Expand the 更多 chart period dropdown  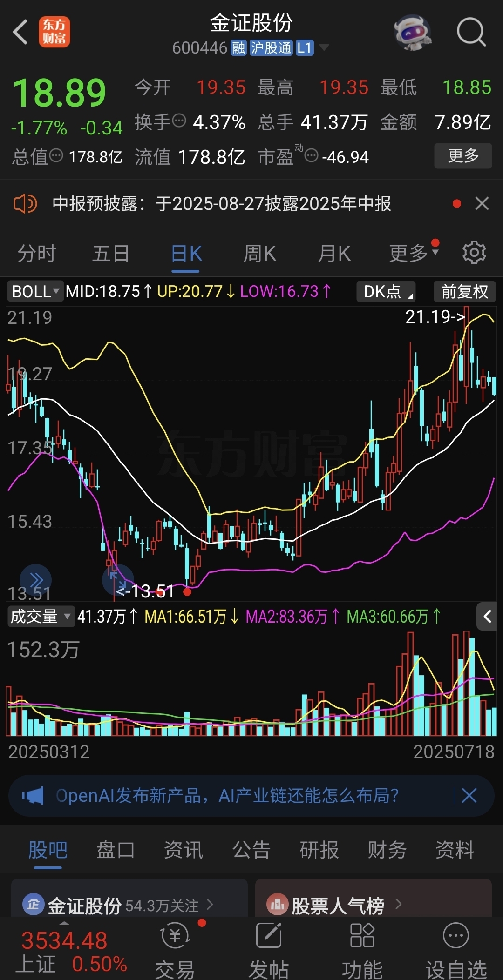414,254
